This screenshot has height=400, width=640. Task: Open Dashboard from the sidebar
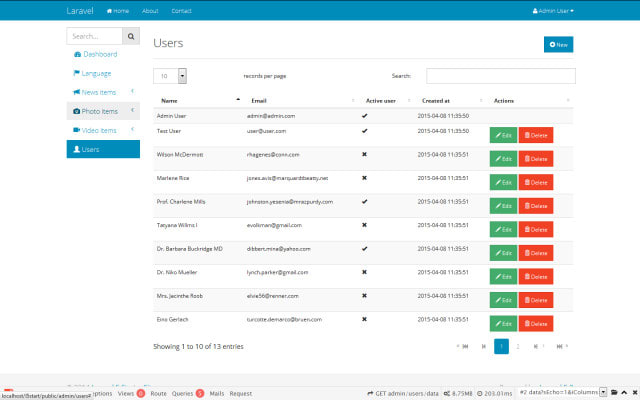coord(96,54)
